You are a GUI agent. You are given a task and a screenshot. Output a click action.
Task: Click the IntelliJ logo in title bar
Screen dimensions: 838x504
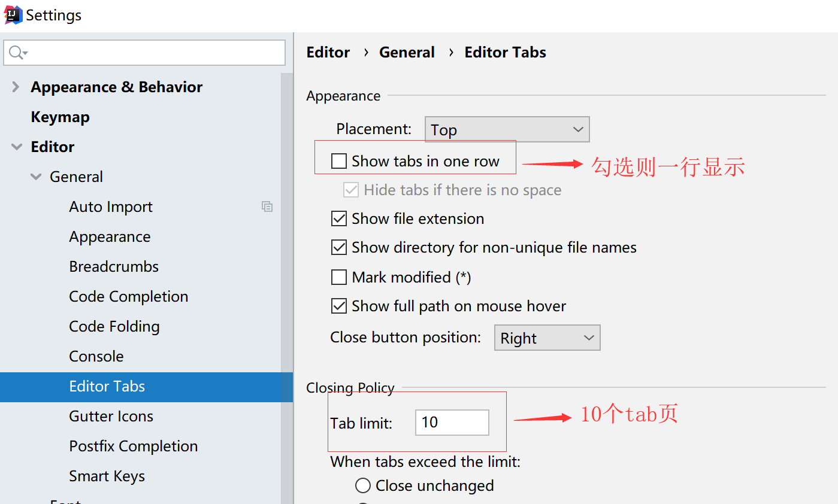(x=13, y=15)
